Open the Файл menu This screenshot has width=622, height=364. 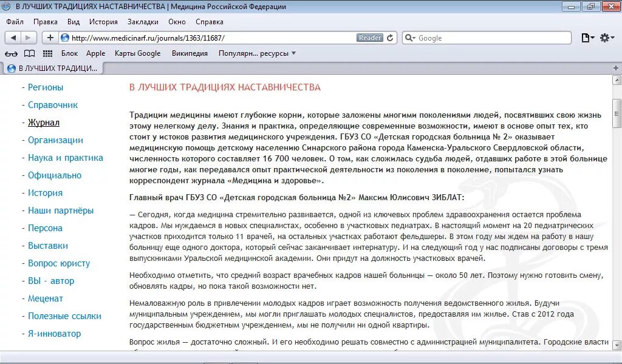[15, 22]
